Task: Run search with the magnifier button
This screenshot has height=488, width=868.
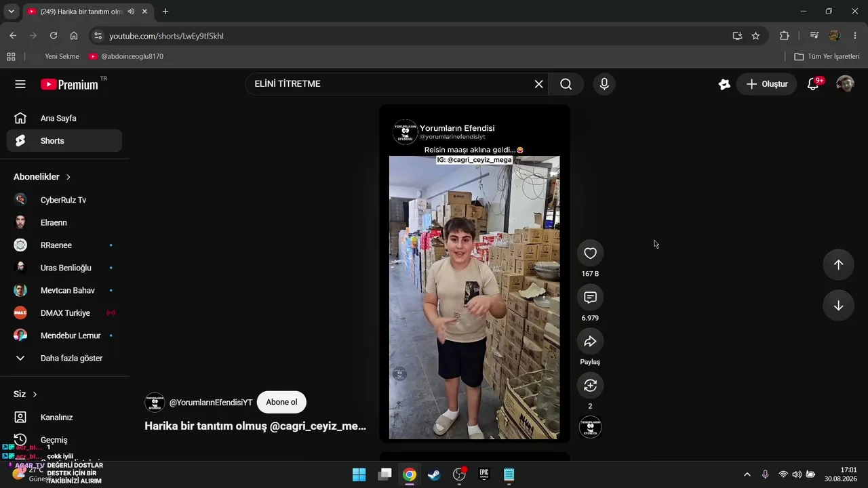Action: pos(566,84)
